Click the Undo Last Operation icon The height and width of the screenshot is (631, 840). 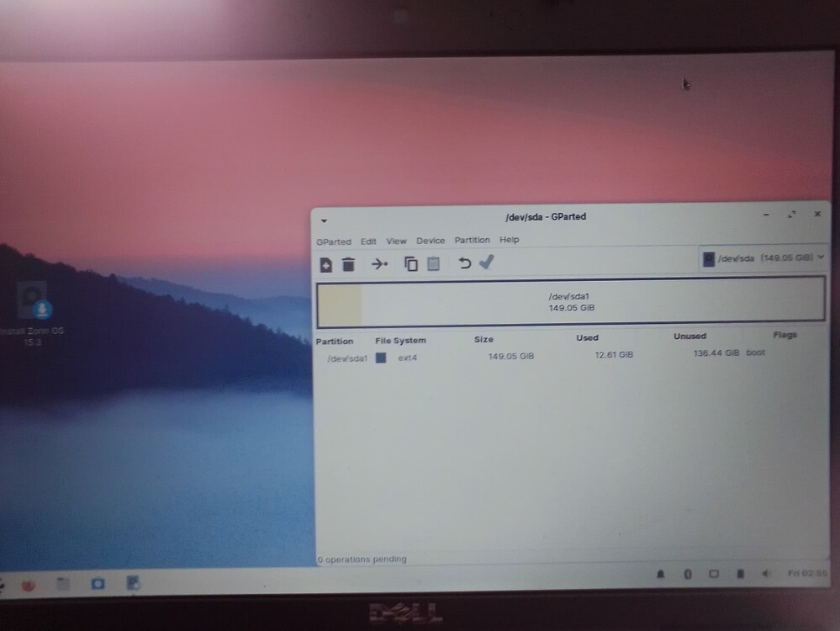[464, 263]
